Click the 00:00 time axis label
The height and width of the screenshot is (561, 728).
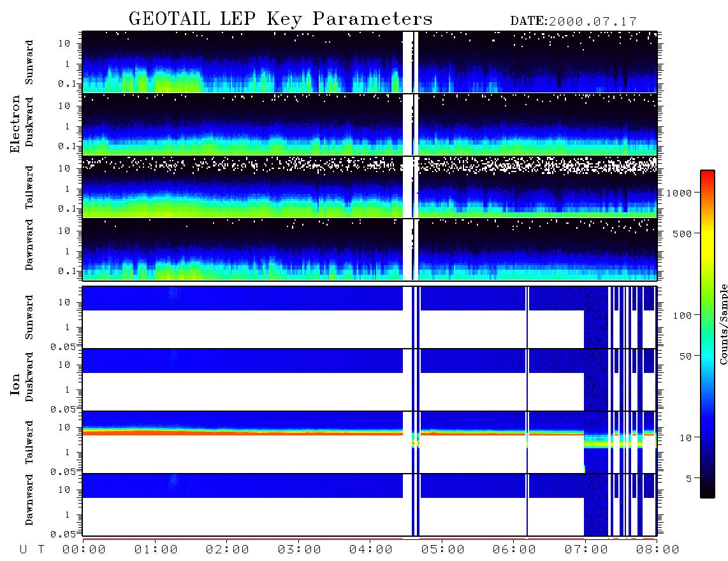tap(84, 550)
